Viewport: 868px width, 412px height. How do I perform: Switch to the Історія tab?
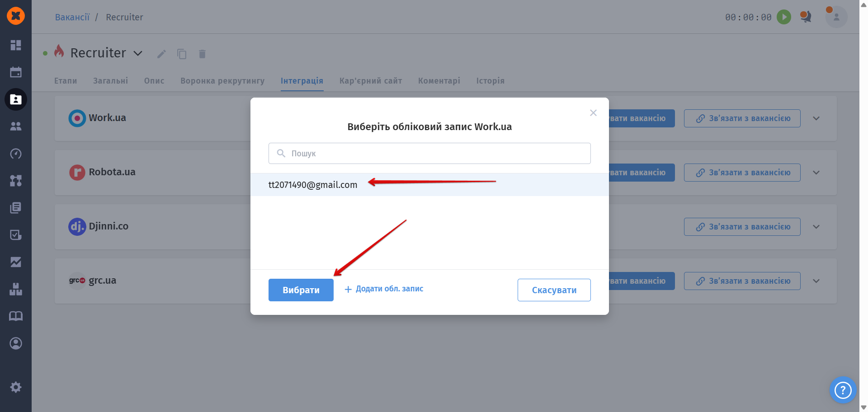(490, 81)
